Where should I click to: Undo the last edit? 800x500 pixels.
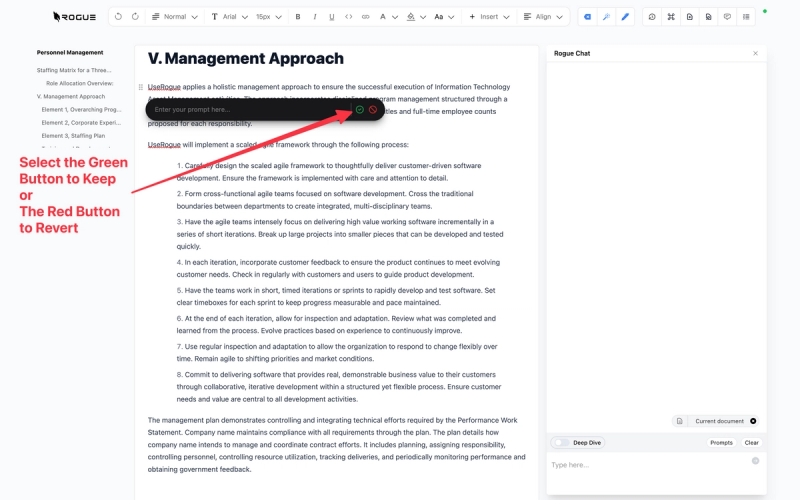point(118,17)
